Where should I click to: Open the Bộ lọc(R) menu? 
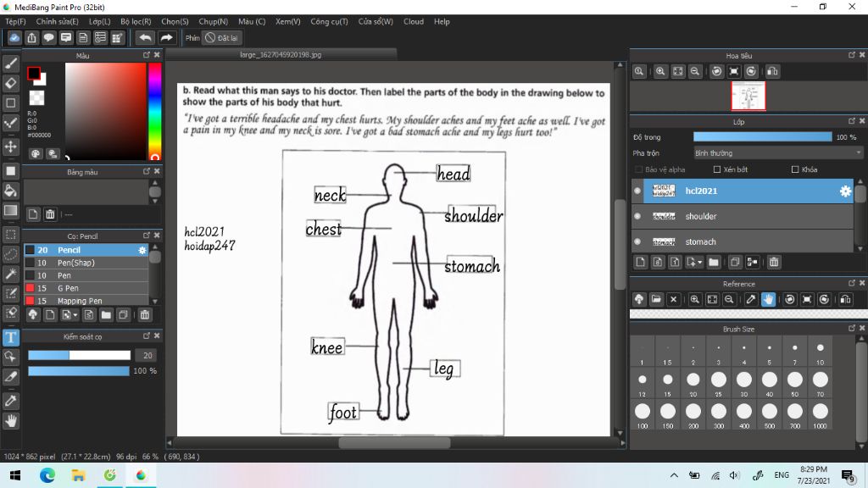tap(136, 21)
